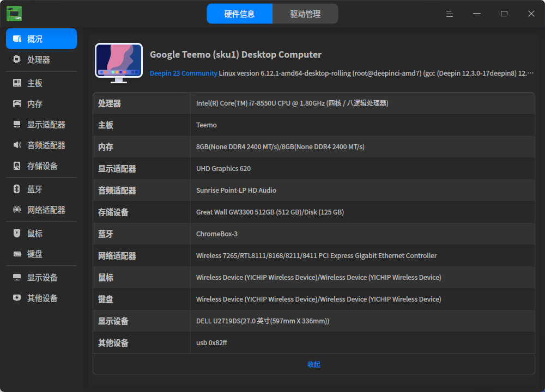Click the Great Wall GW3300 512GB value

(270, 212)
